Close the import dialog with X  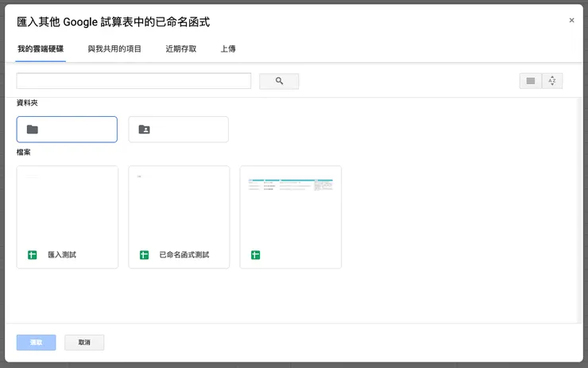(x=571, y=20)
